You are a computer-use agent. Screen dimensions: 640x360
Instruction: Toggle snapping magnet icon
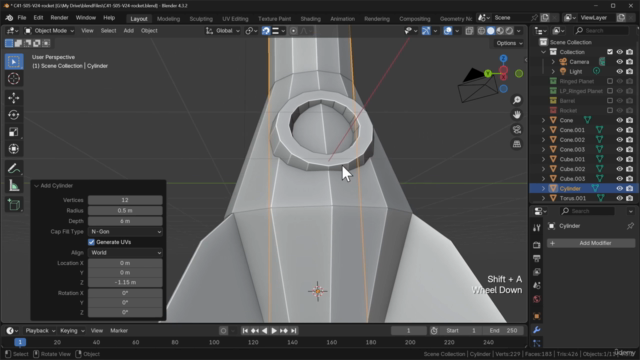click(x=266, y=31)
